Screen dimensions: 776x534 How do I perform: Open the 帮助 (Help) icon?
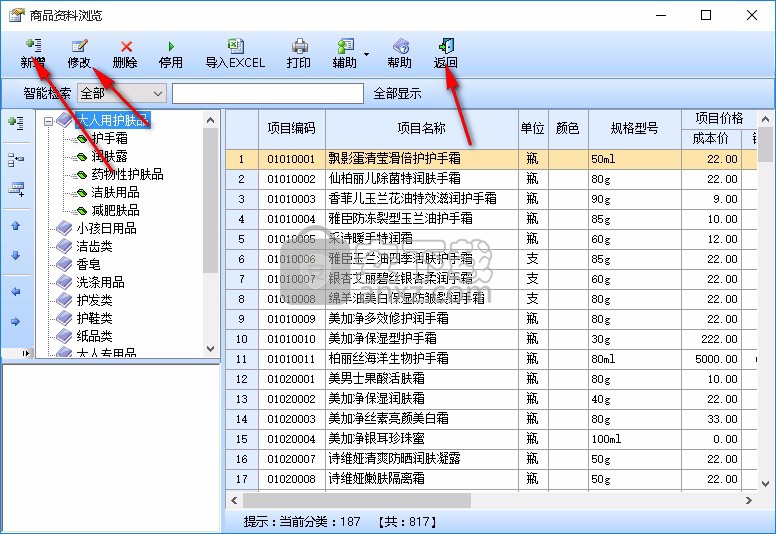tap(400, 46)
